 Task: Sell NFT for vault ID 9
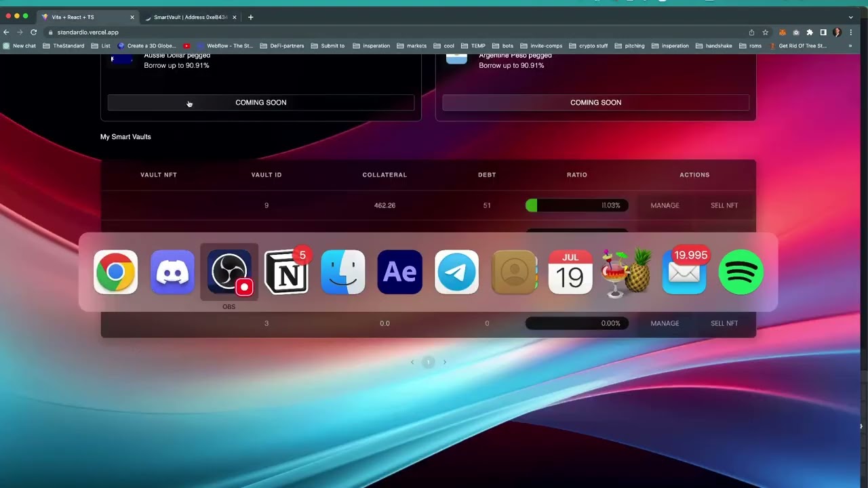click(724, 205)
